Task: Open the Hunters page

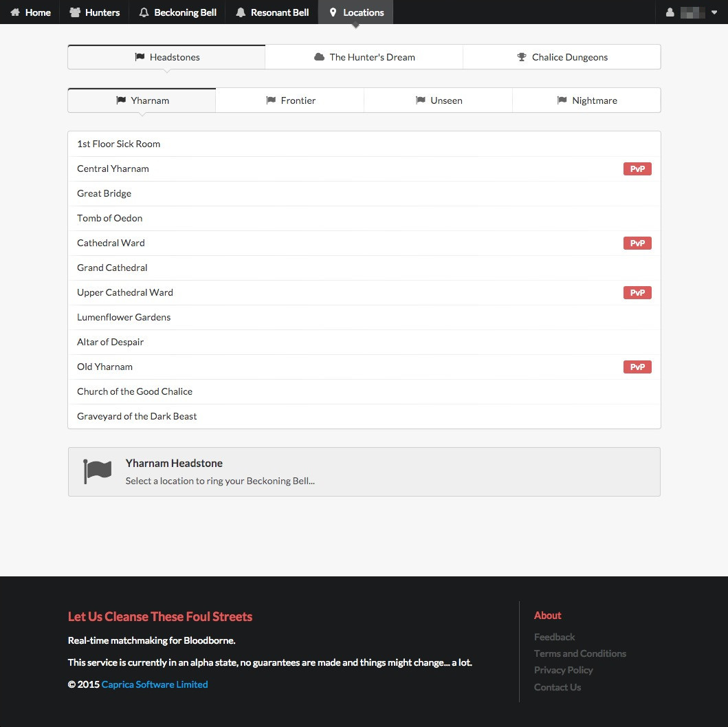Action: tap(94, 12)
